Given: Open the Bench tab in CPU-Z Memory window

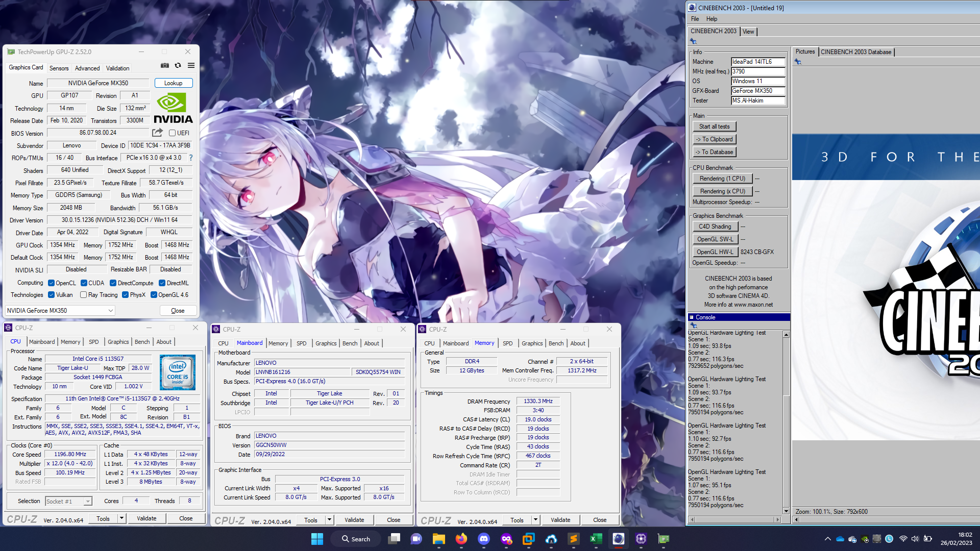Looking at the screenshot, I should coord(556,343).
